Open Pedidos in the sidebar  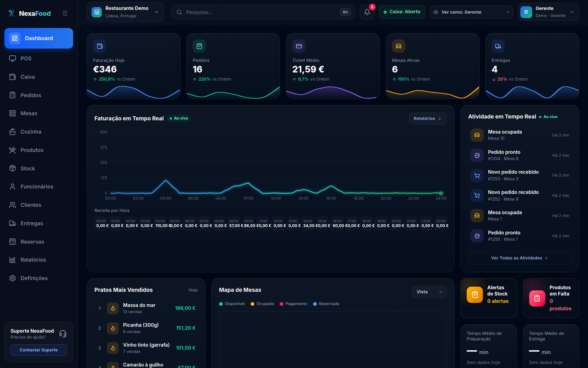tap(39, 95)
